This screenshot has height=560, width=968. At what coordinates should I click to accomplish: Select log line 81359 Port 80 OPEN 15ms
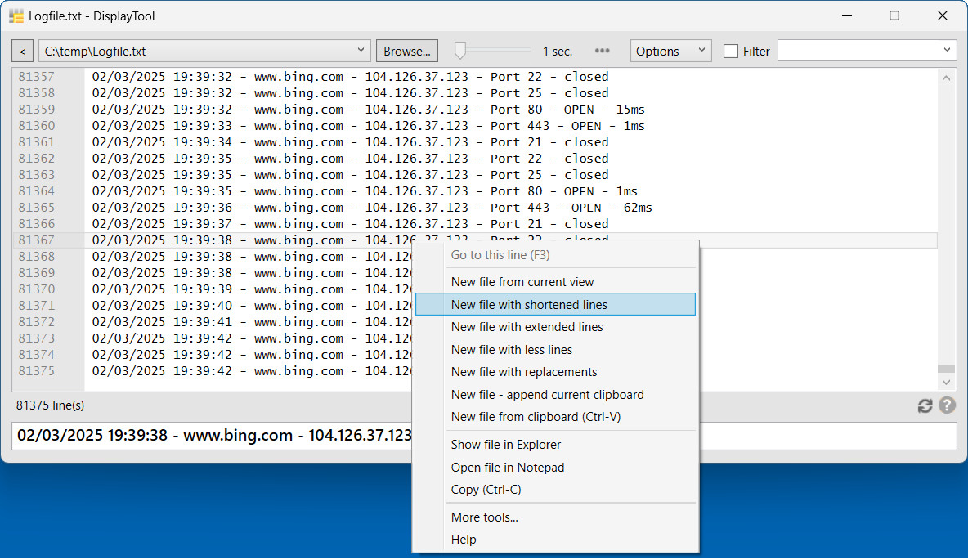[369, 110]
